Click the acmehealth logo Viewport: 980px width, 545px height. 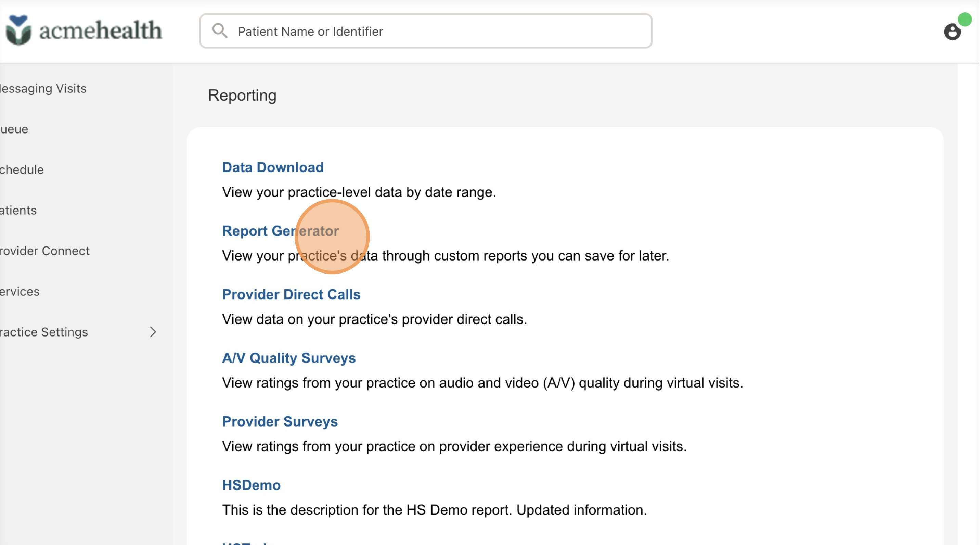click(84, 30)
